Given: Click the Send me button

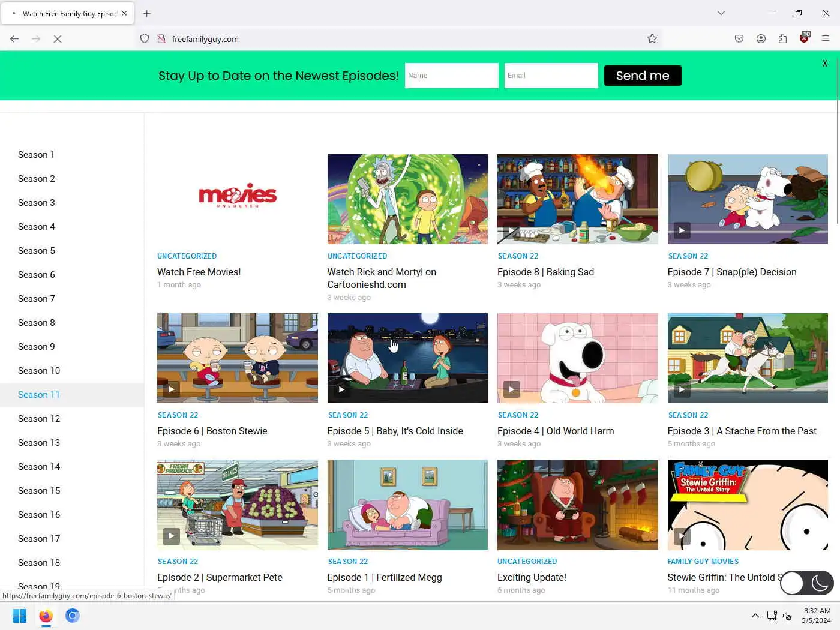Looking at the screenshot, I should point(643,76).
